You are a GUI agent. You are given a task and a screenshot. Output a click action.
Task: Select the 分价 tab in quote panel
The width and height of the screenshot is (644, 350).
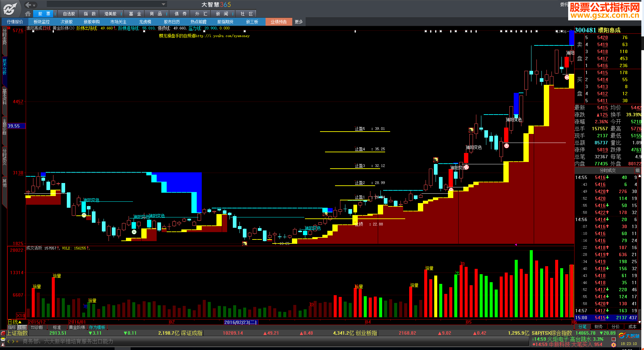point(616,327)
